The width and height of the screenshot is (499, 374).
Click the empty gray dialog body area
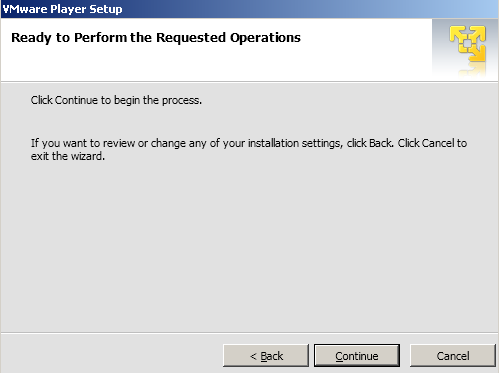(x=249, y=247)
